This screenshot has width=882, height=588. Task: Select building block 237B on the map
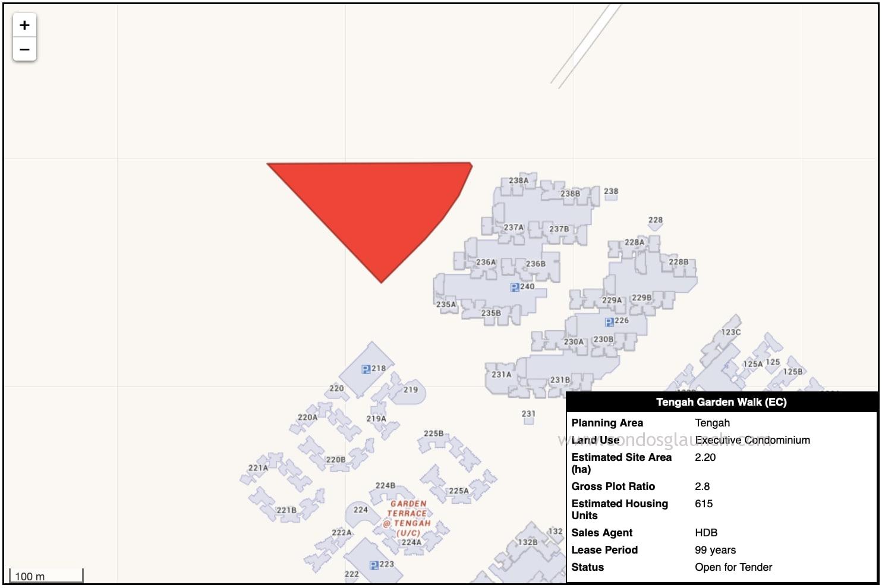tap(559, 230)
